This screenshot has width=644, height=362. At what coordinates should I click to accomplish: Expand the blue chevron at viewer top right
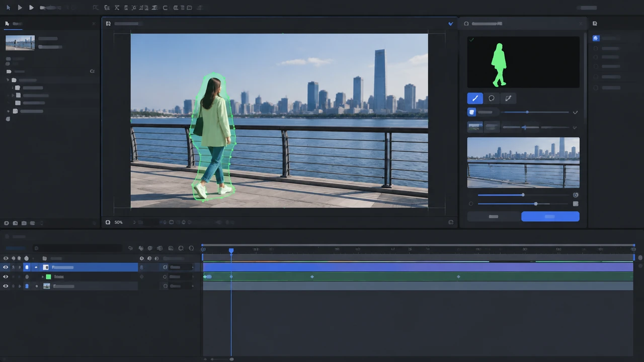click(x=451, y=24)
